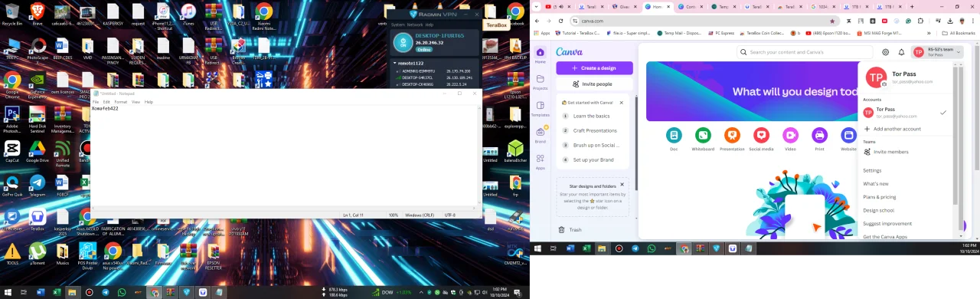The image size is (980, 299).
Task: Choose the Whiteboard design type
Action: 703,138
